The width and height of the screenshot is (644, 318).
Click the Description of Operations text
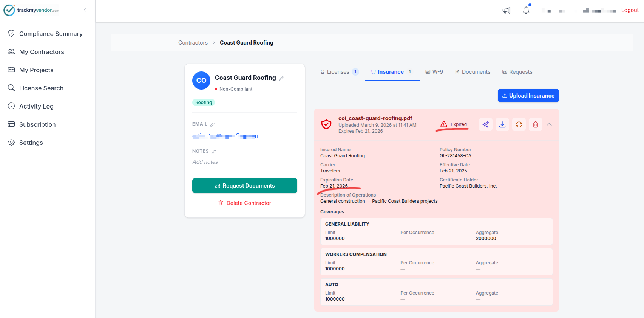coord(379,201)
